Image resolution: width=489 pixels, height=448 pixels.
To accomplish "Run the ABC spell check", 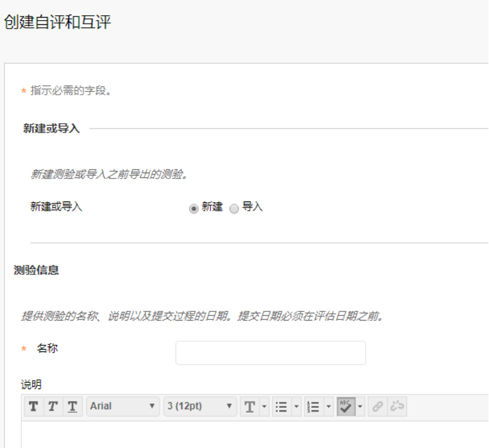I will pyautogui.click(x=346, y=406).
